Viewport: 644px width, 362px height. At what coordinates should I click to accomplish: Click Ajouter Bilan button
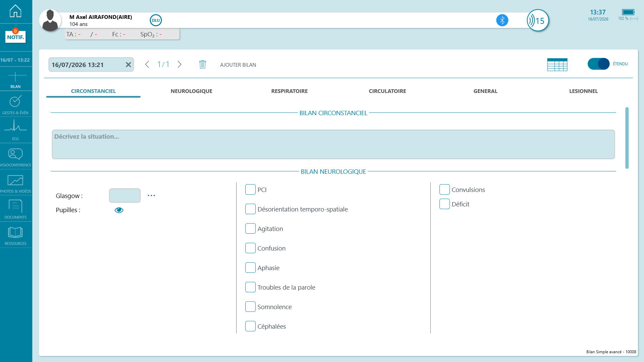coord(238,65)
